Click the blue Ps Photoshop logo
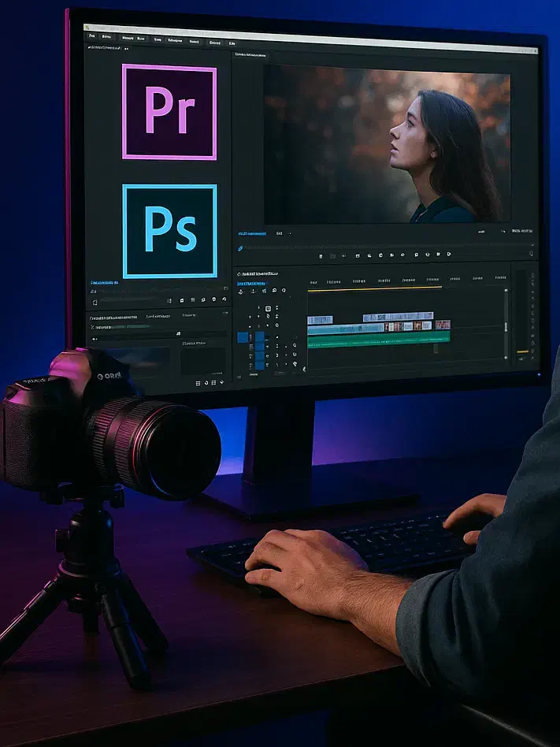 [x=170, y=231]
